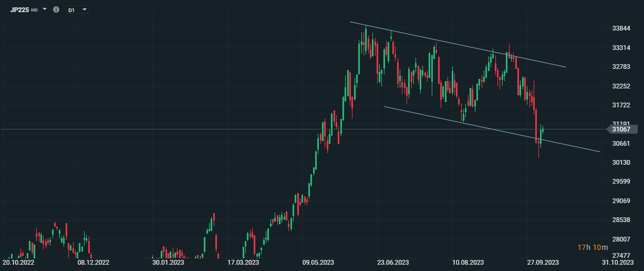Open the D1 timeframe dropdown
The image size is (644, 271).
pos(77,10)
